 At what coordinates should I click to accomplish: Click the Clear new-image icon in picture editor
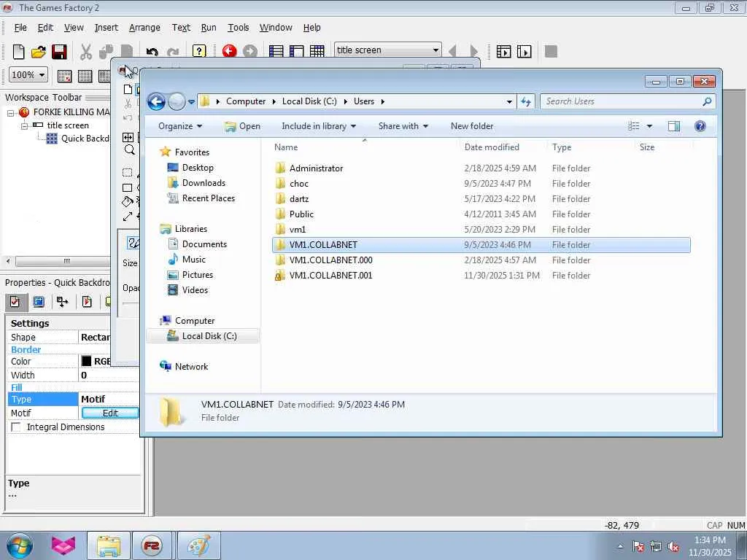tap(128, 89)
